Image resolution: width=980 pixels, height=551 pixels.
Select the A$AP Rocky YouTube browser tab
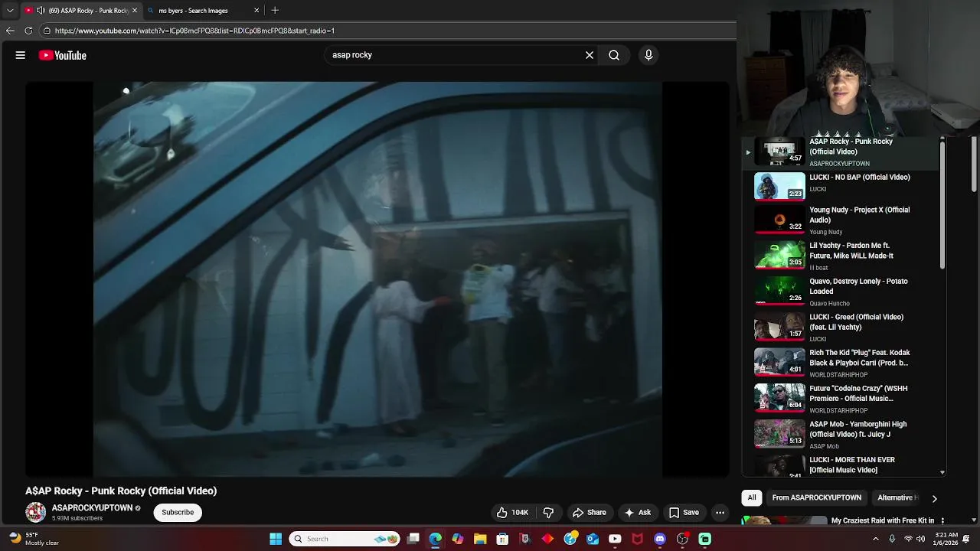(80, 11)
